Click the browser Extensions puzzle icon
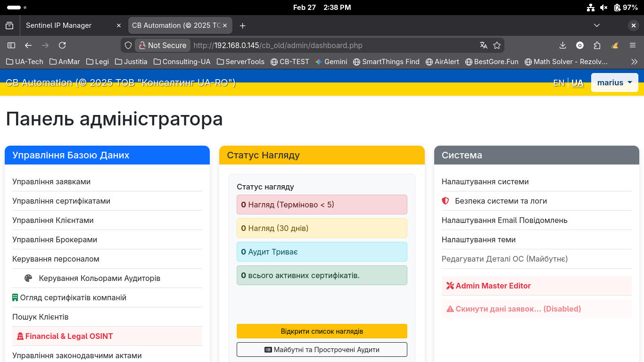This screenshot has height=362, width=644. click(x=597, y=45)
